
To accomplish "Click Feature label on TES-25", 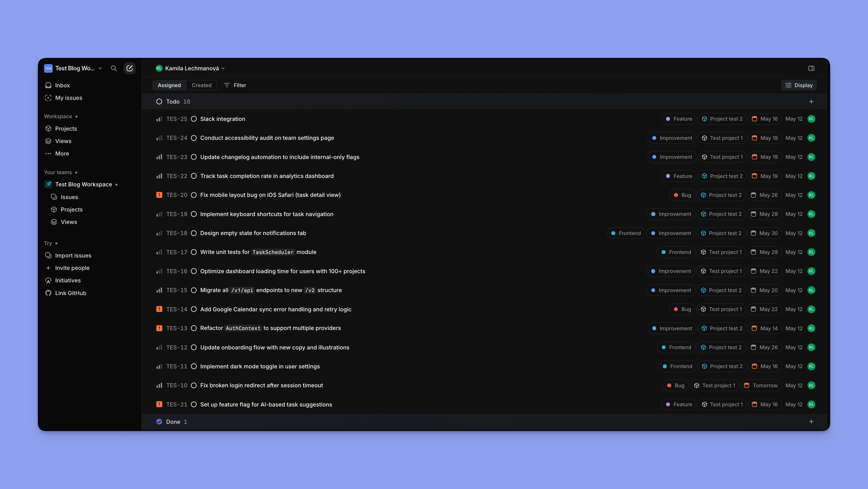I will pyautogui.click(x=678, y=119).
